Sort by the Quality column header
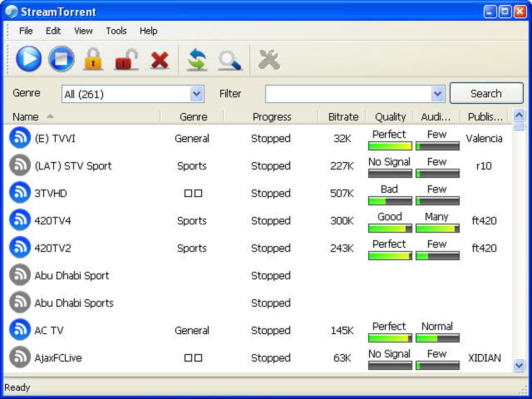Viewport: 532px width, 399px height. tap(390, 117)
